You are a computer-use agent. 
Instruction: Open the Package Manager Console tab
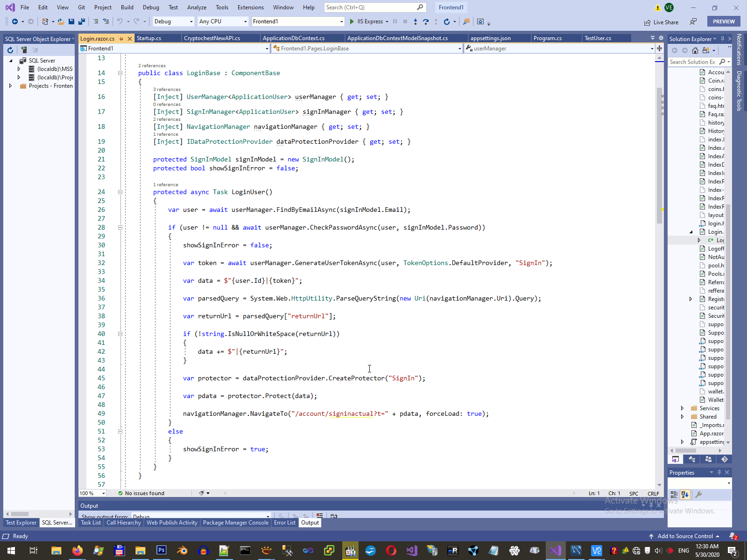coord(236,523)
